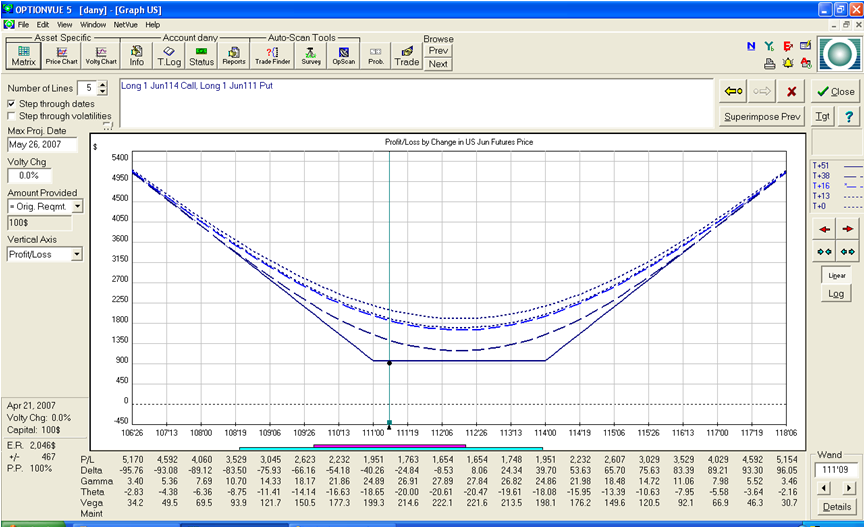Click the Tgt button
Image resolution: width=864 pixels, height=527 pixels.
coord(823,116)
